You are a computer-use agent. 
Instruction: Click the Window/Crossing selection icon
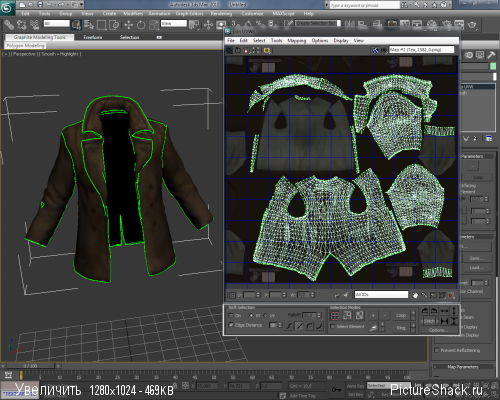point(114,25)
